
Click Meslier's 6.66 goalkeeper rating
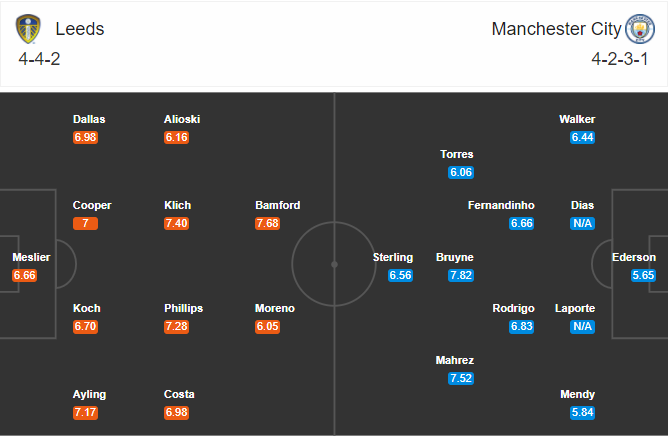[x=25, y=275]
